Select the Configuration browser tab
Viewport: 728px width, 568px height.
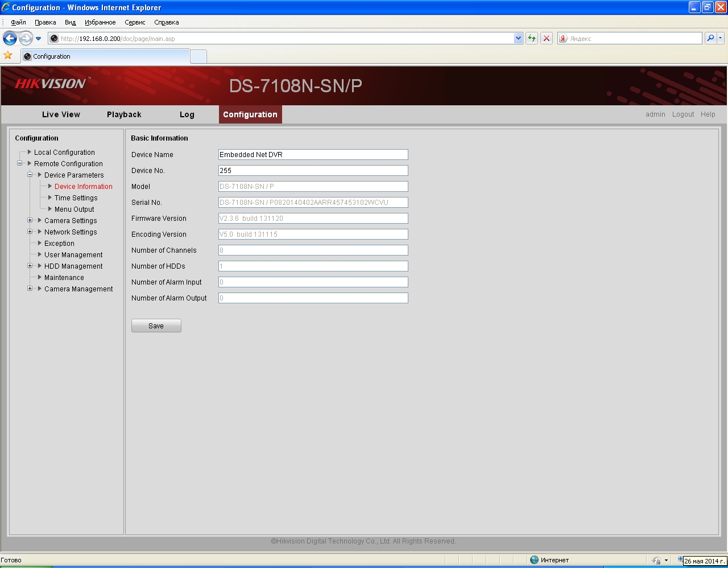[x=105, y=56]
